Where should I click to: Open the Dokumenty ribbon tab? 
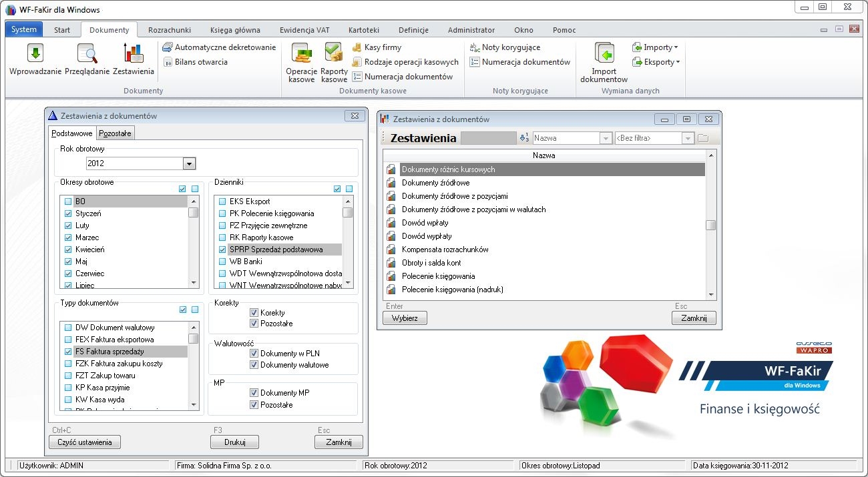[109, 30]
